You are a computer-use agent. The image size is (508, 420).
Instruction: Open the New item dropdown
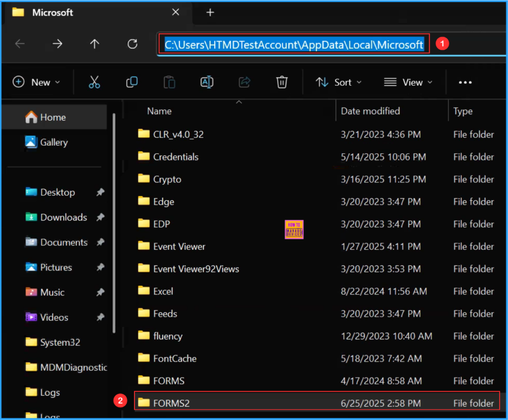point(36,82)
